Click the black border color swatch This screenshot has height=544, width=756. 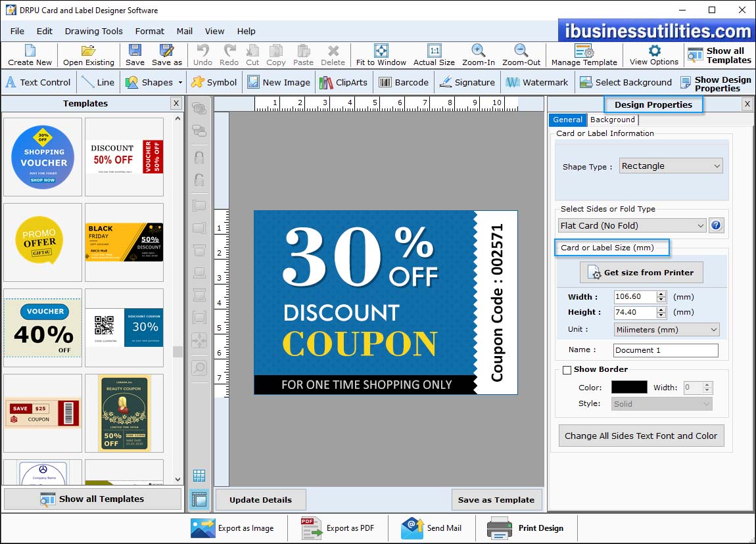click(x=629, y=388)
